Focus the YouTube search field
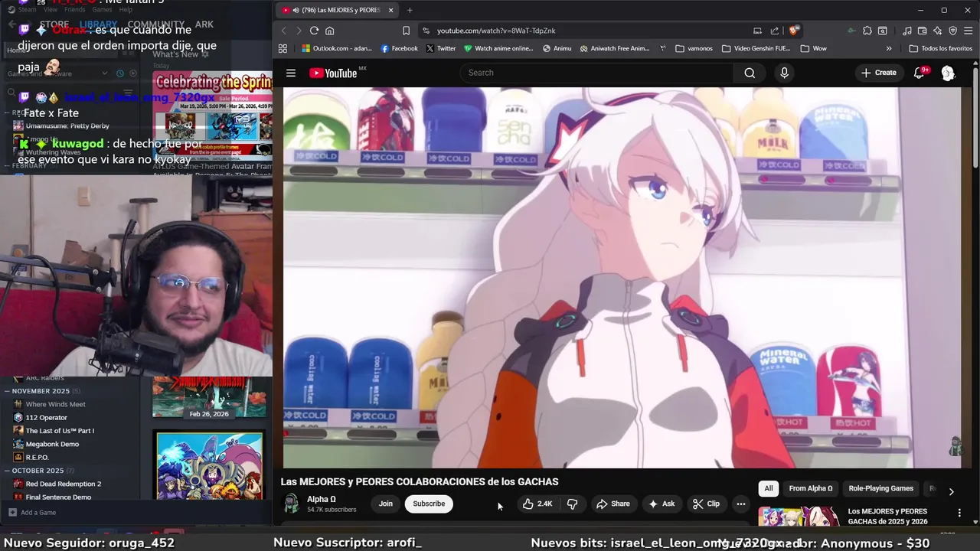The image size is (980, 551). click(597, 73)
